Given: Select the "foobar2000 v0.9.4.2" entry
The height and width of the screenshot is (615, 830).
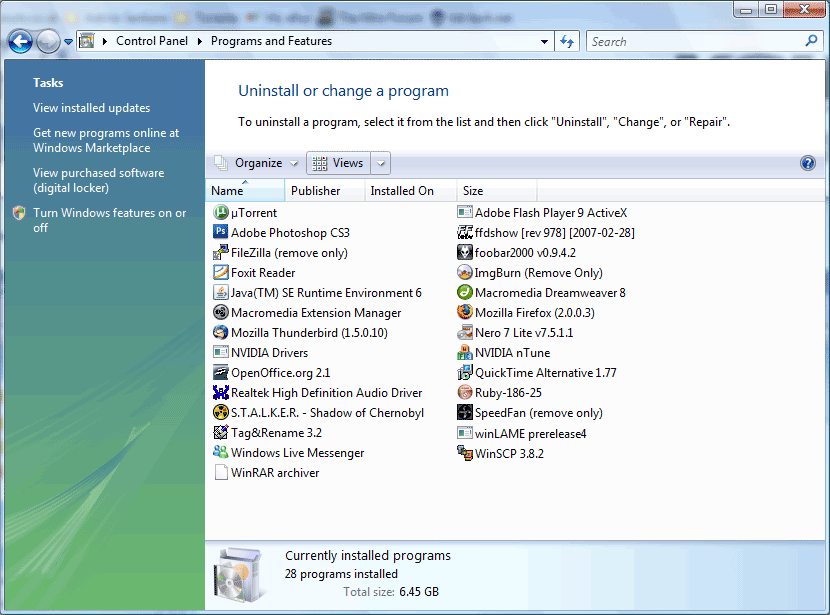Looking at the screenshot, I should tap(517, 252).
